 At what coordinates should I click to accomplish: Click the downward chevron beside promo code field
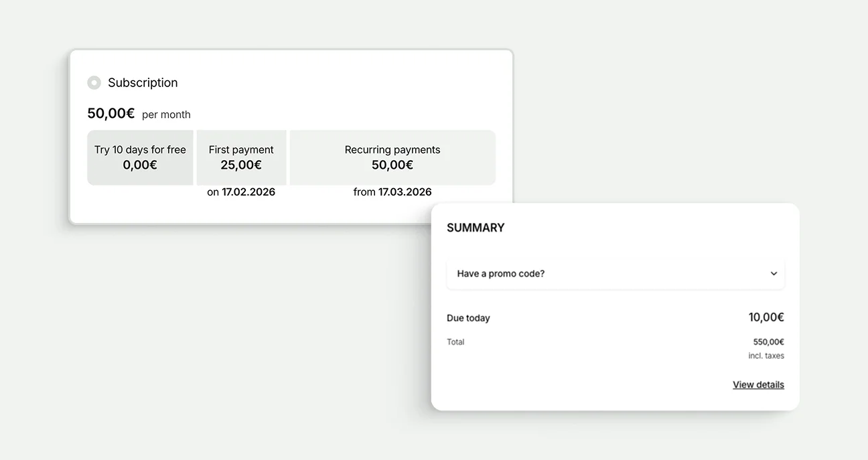tap(774, 274)
